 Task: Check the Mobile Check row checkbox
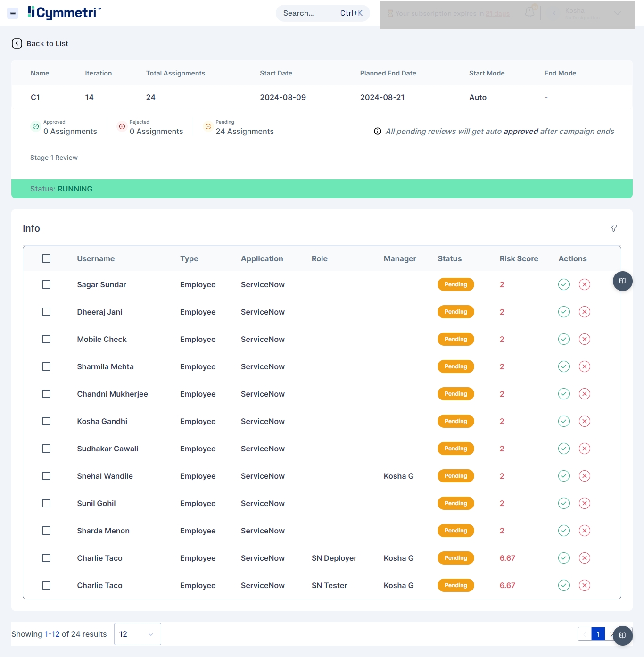pos(46,339)
